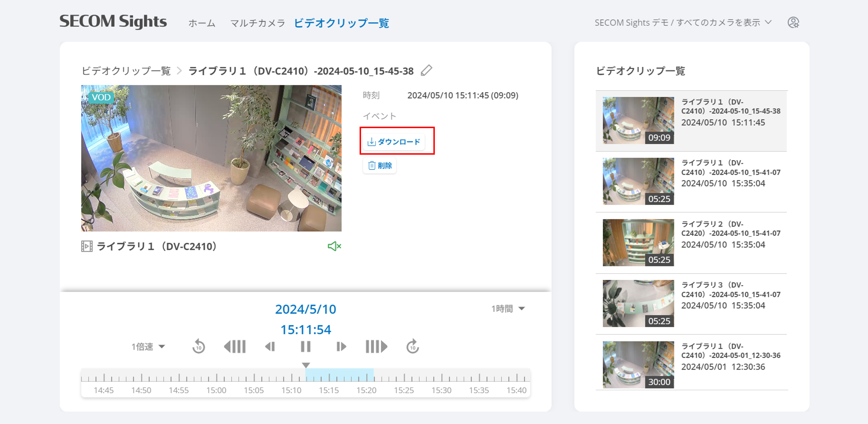The width and height of the screenshot is (868, 424).
Task: Step forward one frame
Action: [x=341, y=346]
